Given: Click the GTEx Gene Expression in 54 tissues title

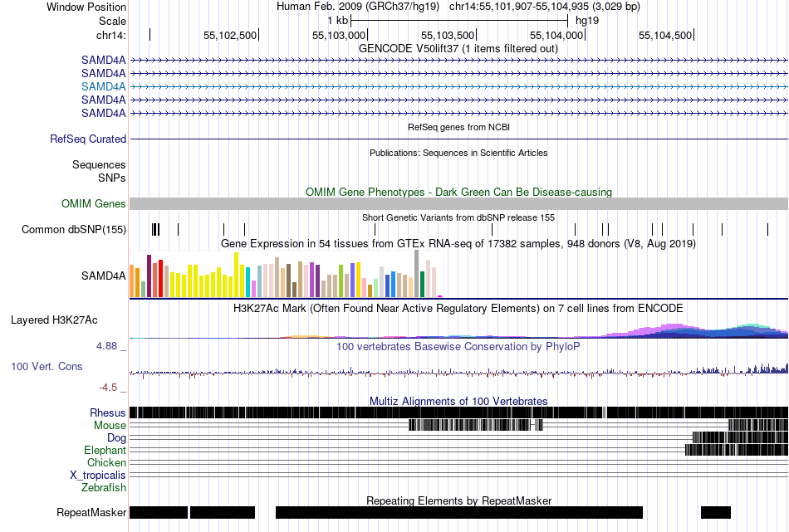Looking at the screenshot, I should pos(458,244).
